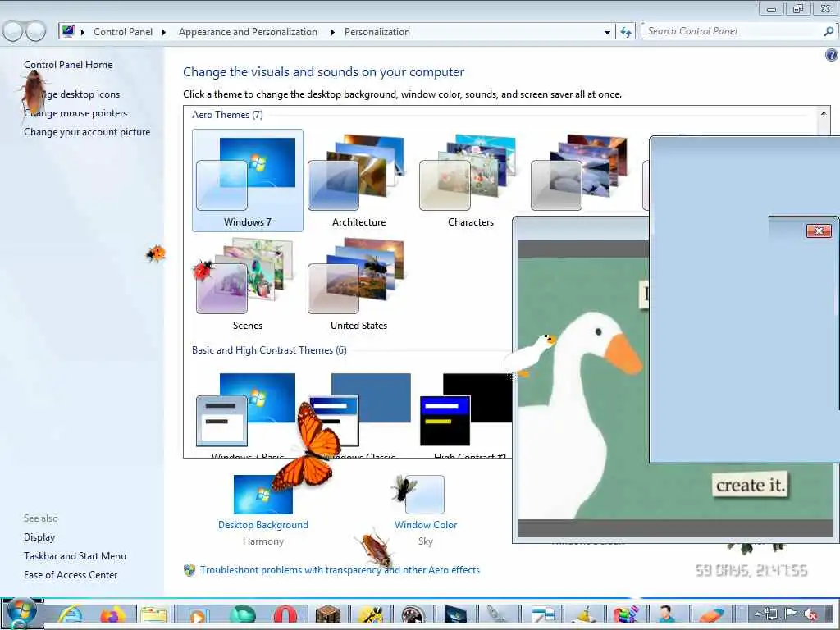Screen dimensions: 840x630
Task: Click the security shield icon beside Troubleshoot
Action: [189, 570]
